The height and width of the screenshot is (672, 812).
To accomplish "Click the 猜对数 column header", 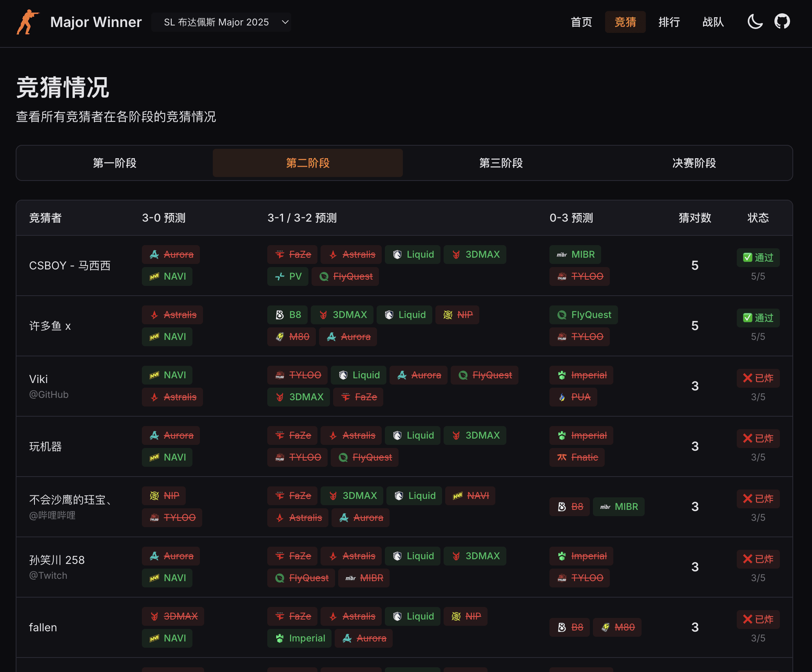I will (x=695, y=218).
